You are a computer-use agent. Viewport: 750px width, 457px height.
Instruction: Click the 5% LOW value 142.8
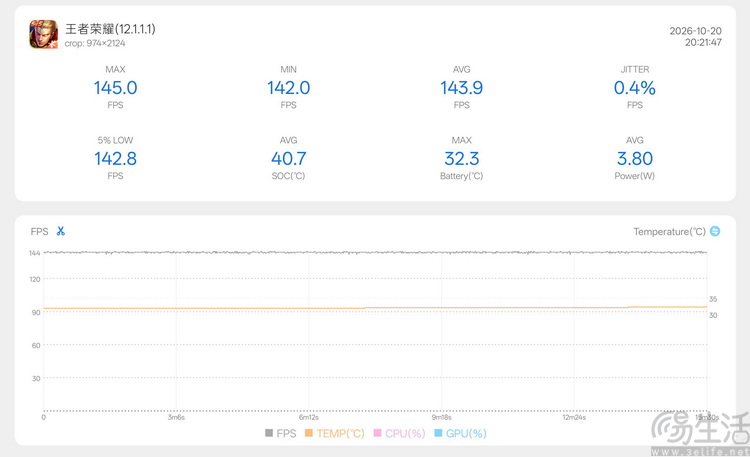pyautogui.click(x=115, y=159)
